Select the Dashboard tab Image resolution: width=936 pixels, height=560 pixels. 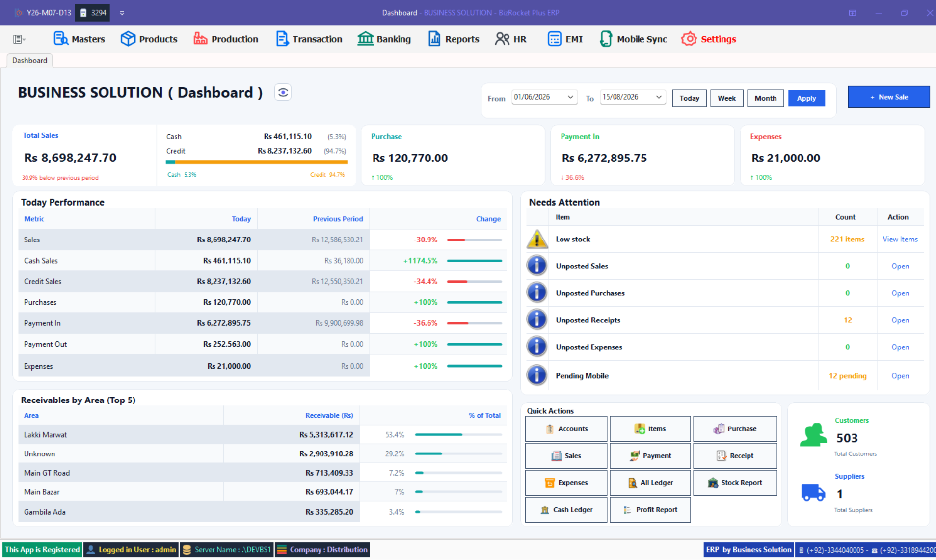[x=30, y=60]
